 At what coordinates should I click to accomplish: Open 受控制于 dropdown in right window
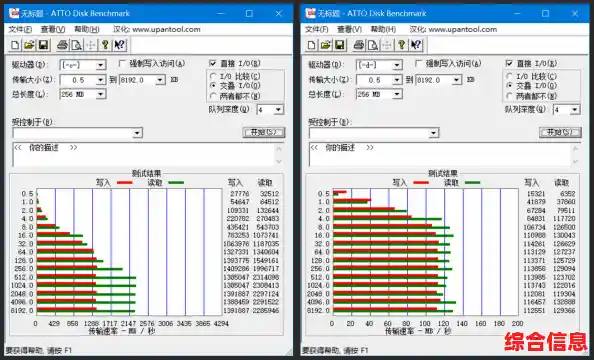[433, 133]
